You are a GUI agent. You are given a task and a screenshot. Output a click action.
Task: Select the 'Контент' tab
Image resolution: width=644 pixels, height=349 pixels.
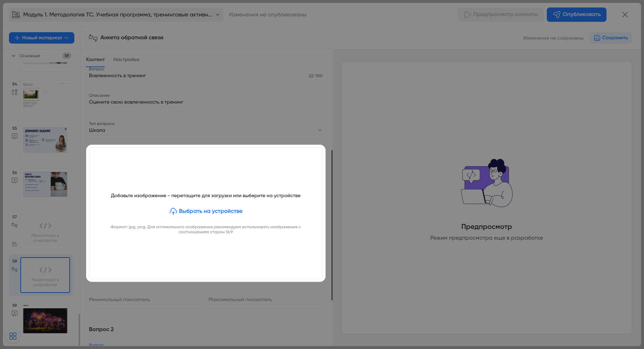[x=95, y=60]
